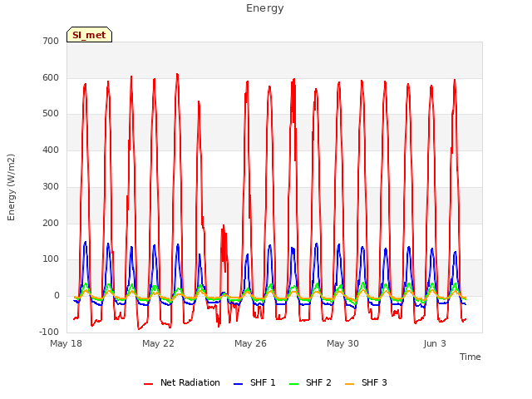Click the May 22 x-axis tick label
Screen dimensions: 532x399
tap(159, 343)
